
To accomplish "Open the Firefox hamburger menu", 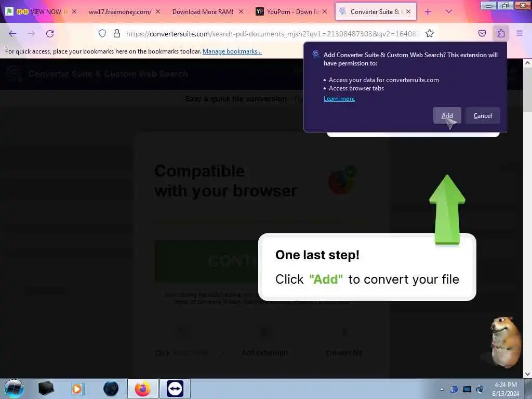I will pyautogui.click(x=520, y=33).
